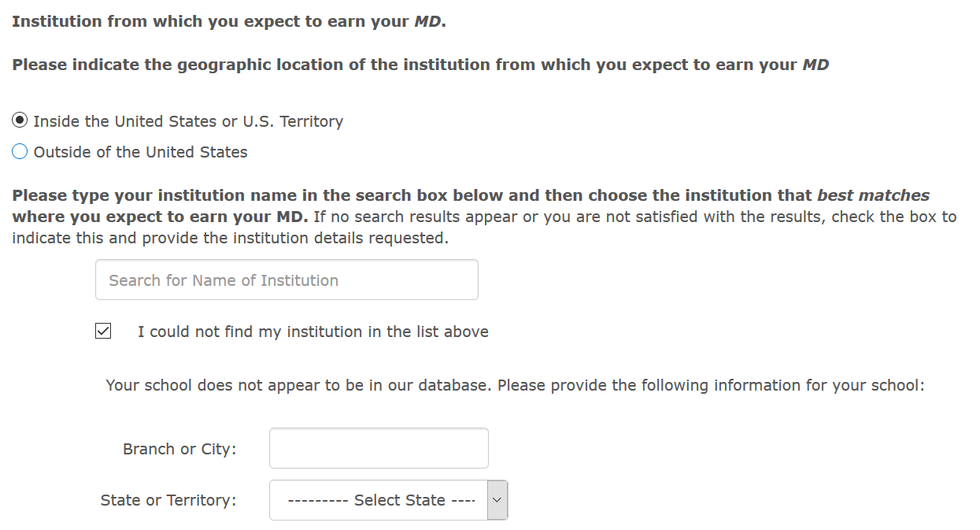Screen dimensions: 980x530
Task: Click 'Your school does not appear' message text
Action: [x=515, y=386]
